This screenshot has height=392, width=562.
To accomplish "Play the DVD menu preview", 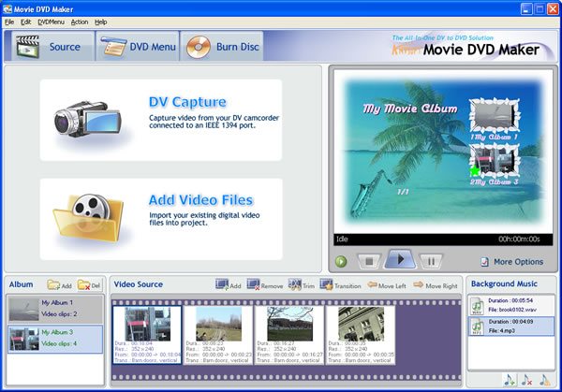I will click(x=400, y=259).
